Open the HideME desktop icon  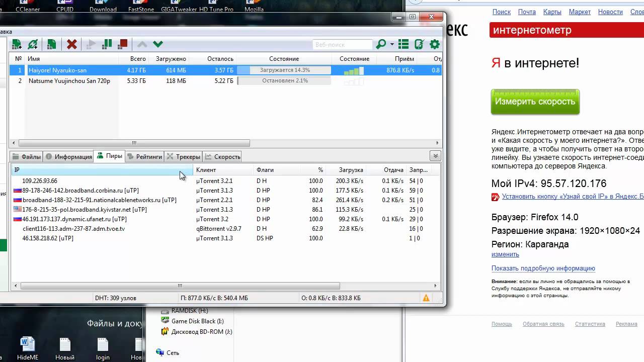click(27, 349)
